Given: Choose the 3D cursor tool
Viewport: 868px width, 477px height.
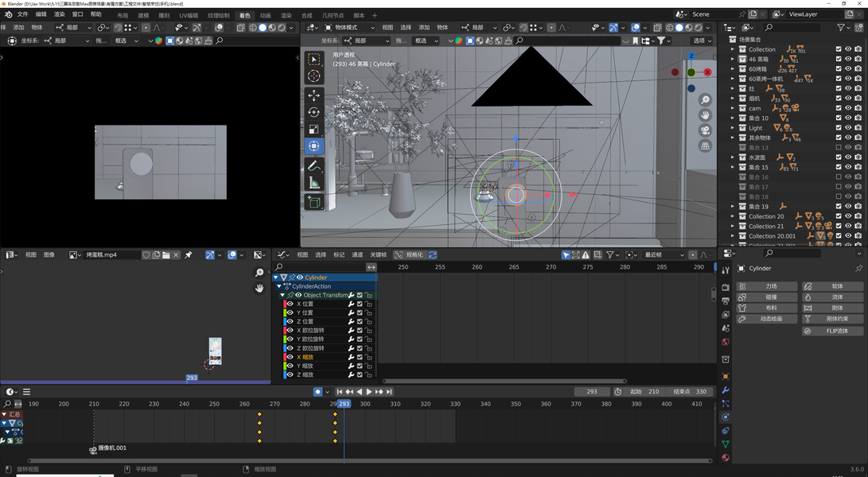Looking at the screenshot, I should (314, 76).
